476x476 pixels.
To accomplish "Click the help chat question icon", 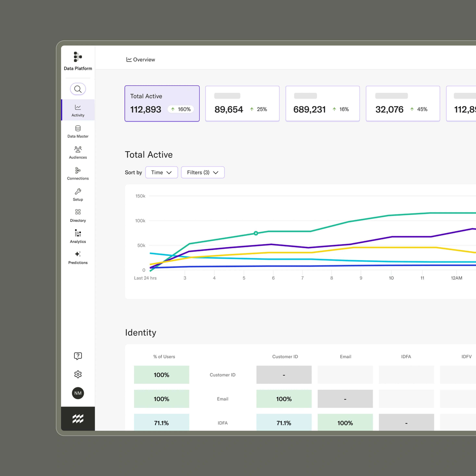I will pyautogui.click(x=78, y=356).
